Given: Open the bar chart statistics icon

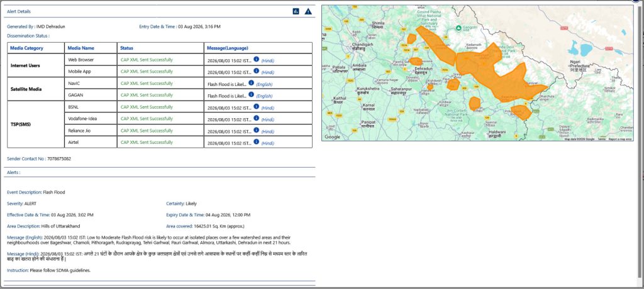Looking at the screenshot, I should (296, 11).
